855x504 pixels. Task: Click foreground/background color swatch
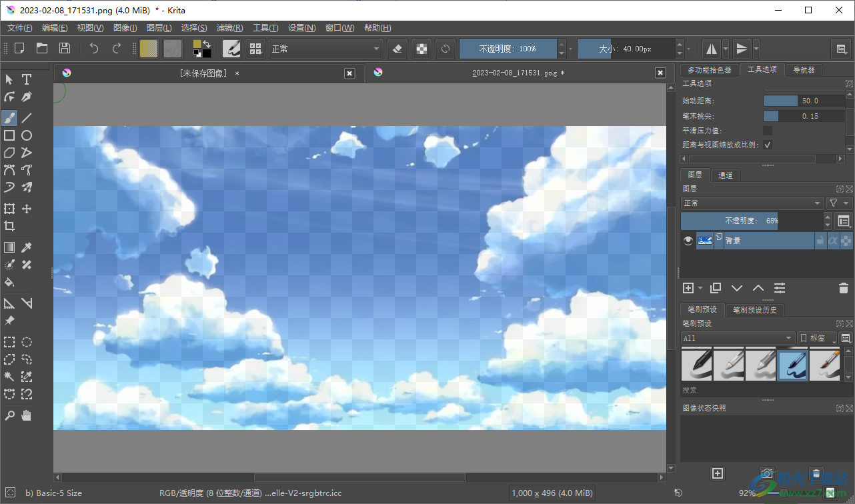click(x=202, y=48)
